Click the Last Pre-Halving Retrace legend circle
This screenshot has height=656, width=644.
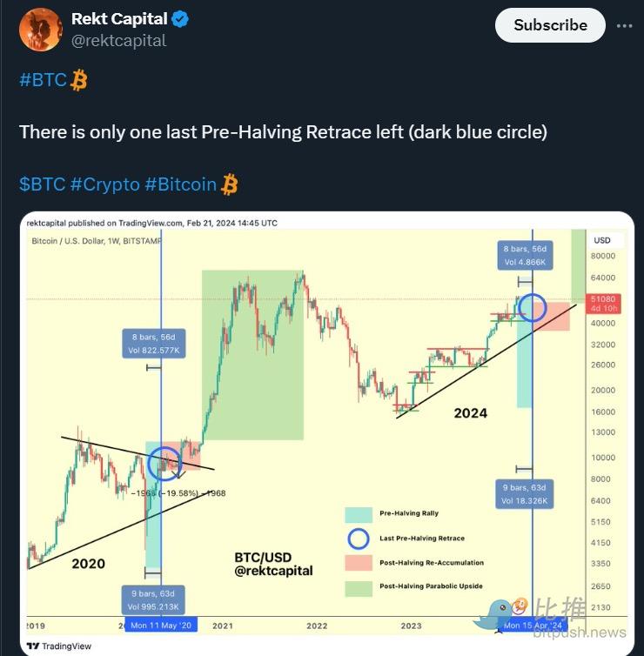pos(359,539)
